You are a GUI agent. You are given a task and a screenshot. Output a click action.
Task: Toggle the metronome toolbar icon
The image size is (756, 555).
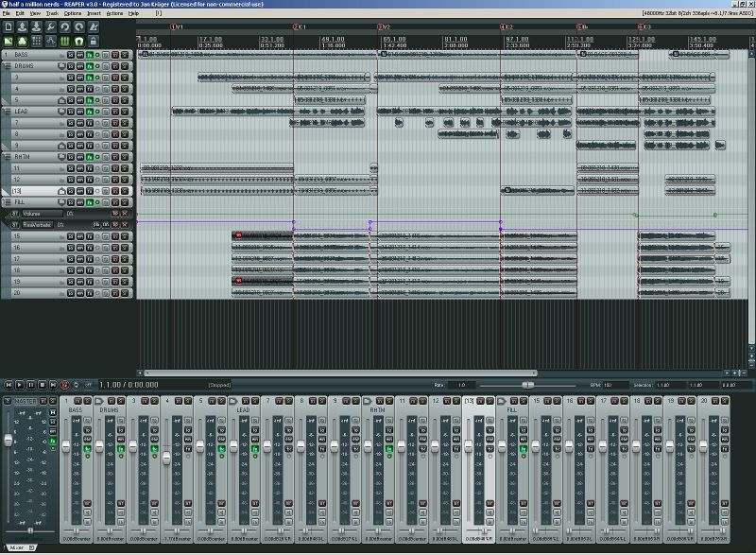coord(93,27)
